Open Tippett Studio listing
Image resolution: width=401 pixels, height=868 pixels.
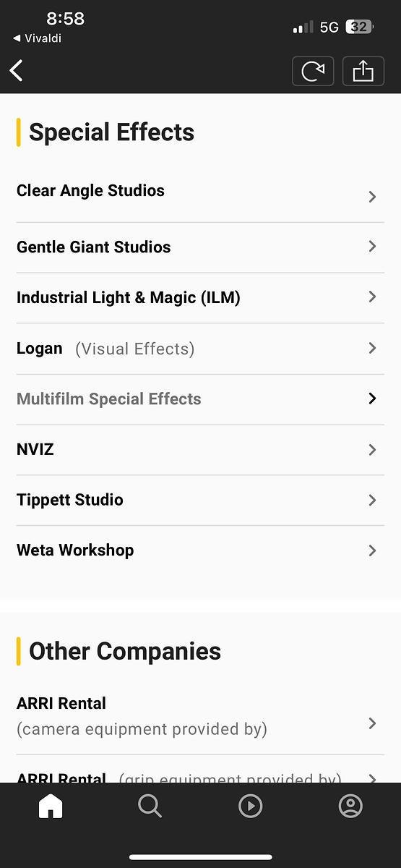point(200,501)
